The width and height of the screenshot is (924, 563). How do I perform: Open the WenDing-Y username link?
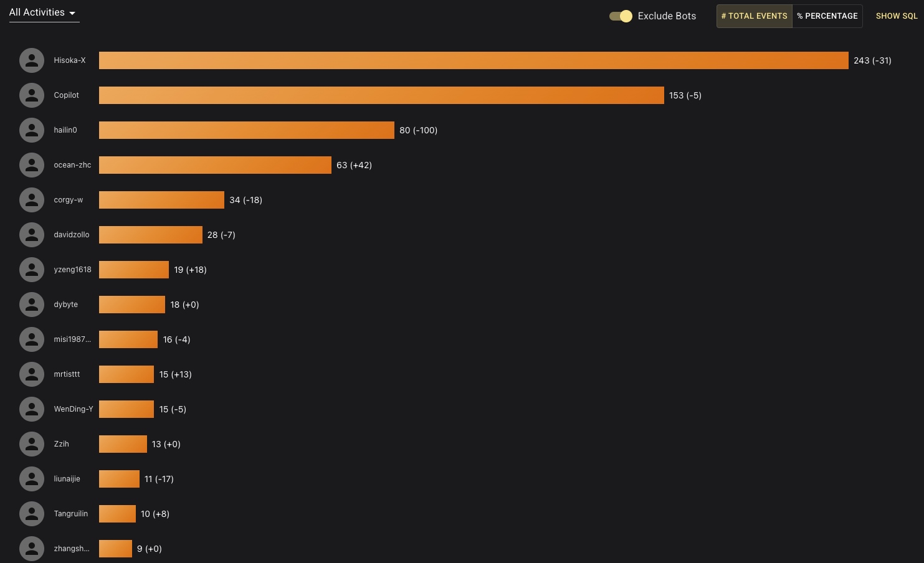click(x=74, y=409)
